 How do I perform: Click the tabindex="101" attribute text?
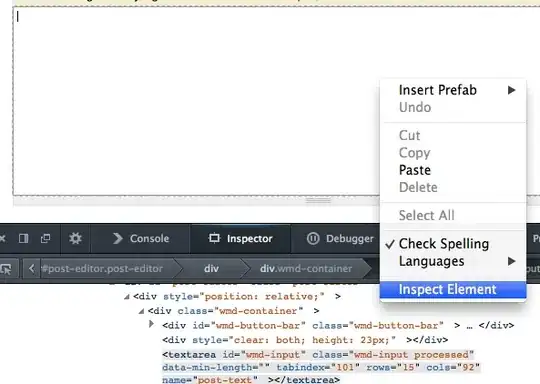318,367
